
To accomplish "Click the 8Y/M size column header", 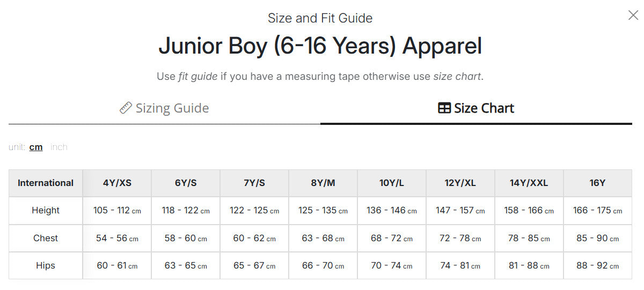I will (x=323, y=183).
